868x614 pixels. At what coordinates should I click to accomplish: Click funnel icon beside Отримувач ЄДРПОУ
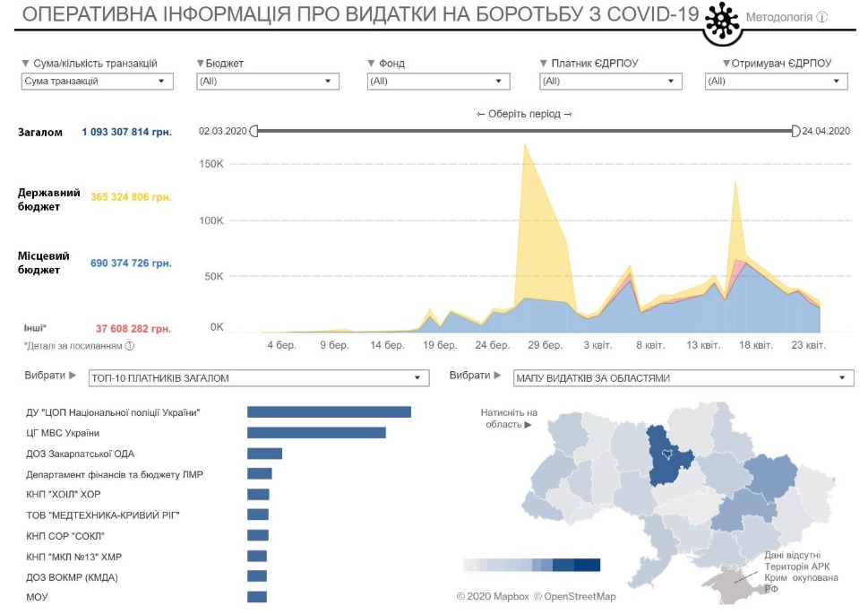click(x=726, y=64)
